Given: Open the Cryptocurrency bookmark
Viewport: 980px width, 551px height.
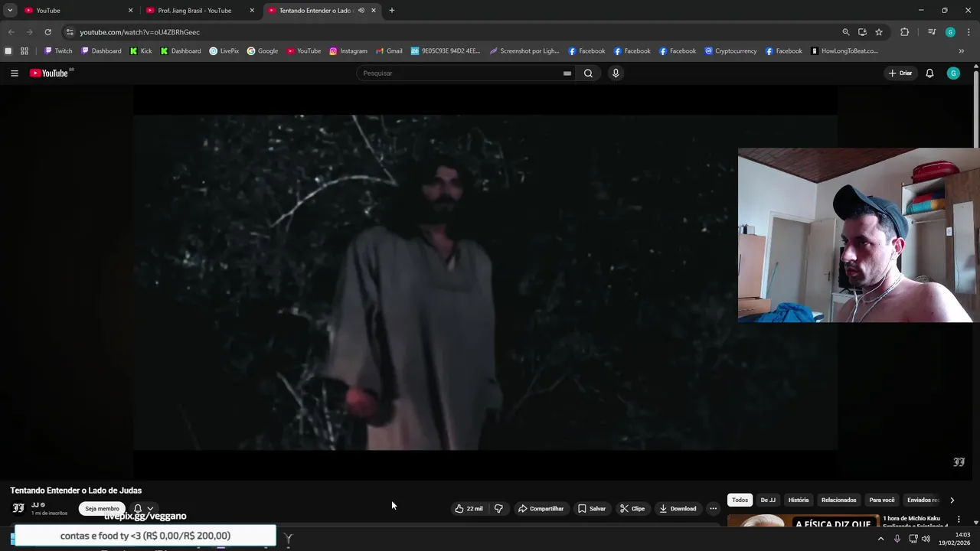Looking at the screenshot, I should pos(731,51).
